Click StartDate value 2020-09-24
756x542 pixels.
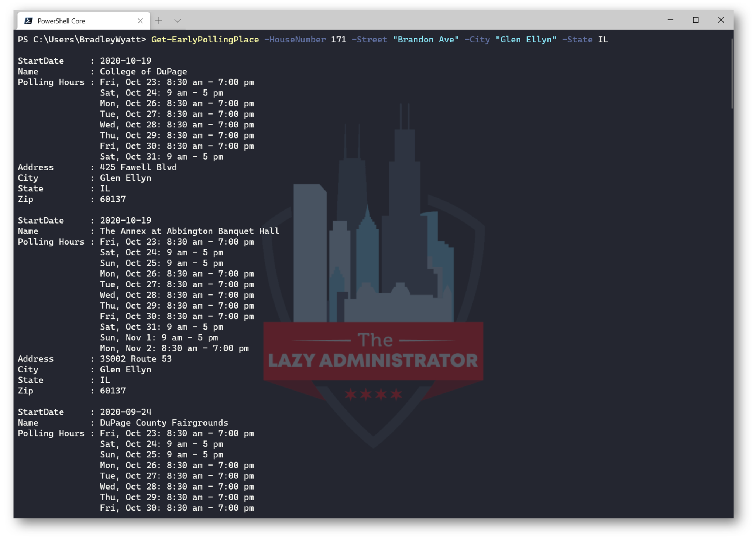click(126, 412)
